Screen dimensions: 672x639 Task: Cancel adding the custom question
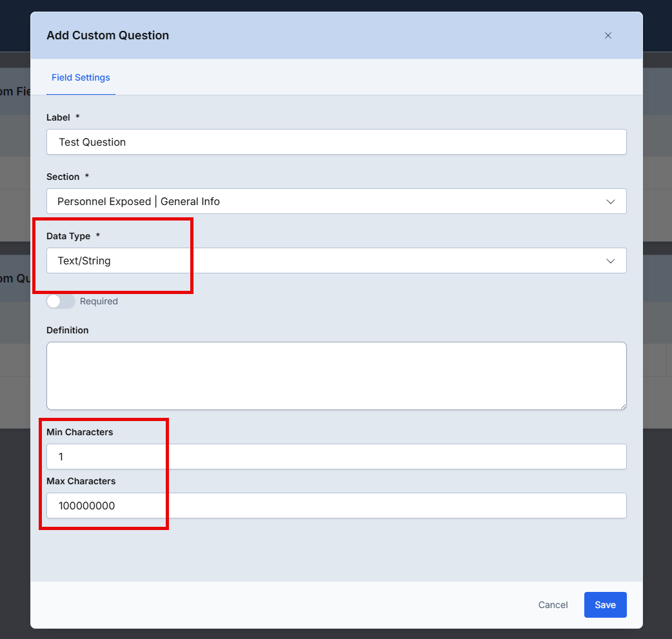coord(553,605)
